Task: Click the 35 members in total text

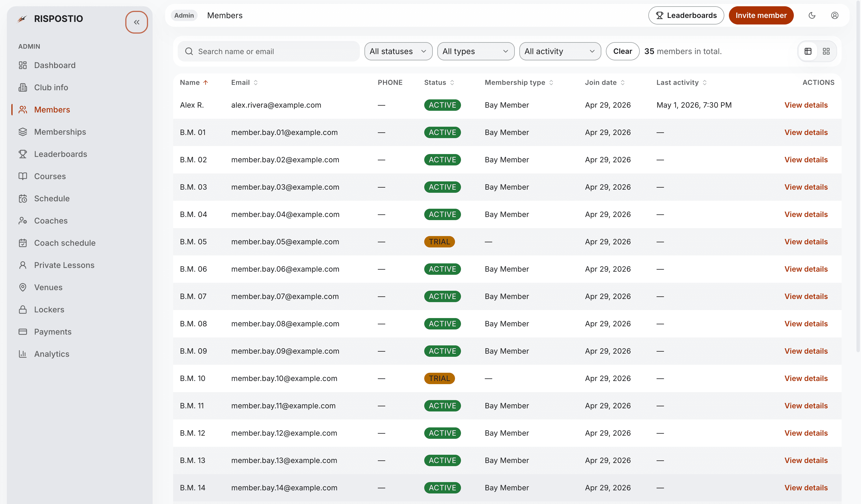Action: click(683, 51)
